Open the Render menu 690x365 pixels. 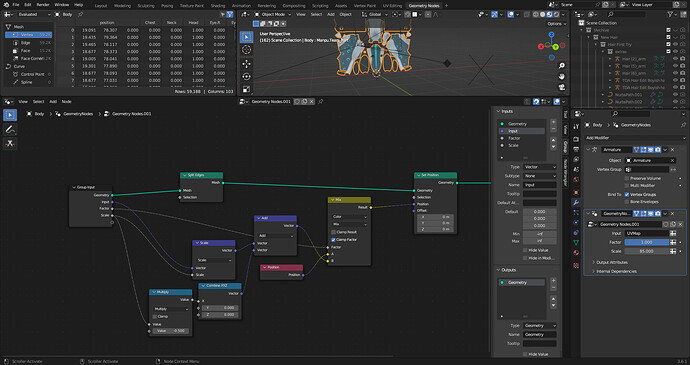tap(43, 5)
